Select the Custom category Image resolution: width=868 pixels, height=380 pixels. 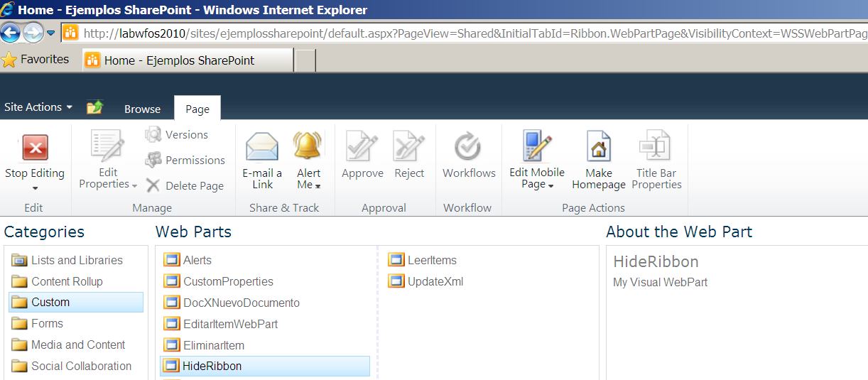[76, 302]
